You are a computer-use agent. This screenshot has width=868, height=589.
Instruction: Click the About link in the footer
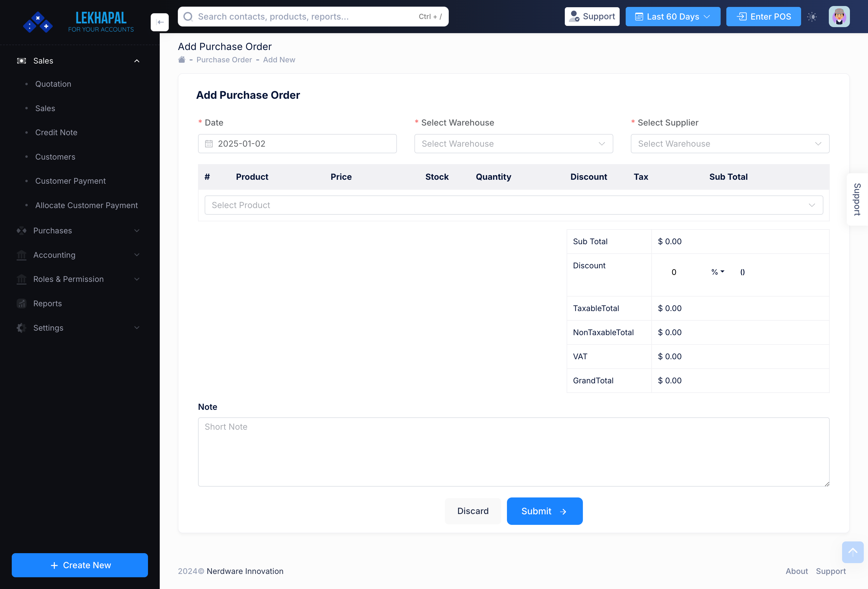pos(797,571)
